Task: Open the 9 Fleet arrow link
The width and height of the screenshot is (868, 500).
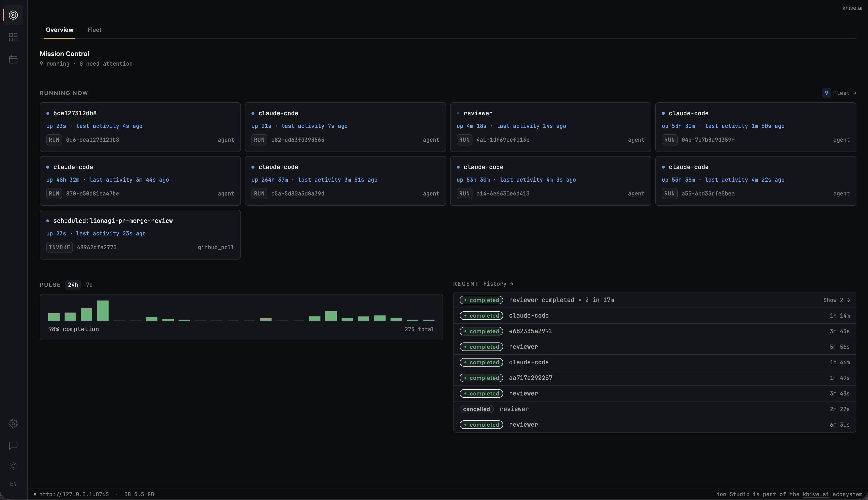Action: tap(839, 93)
